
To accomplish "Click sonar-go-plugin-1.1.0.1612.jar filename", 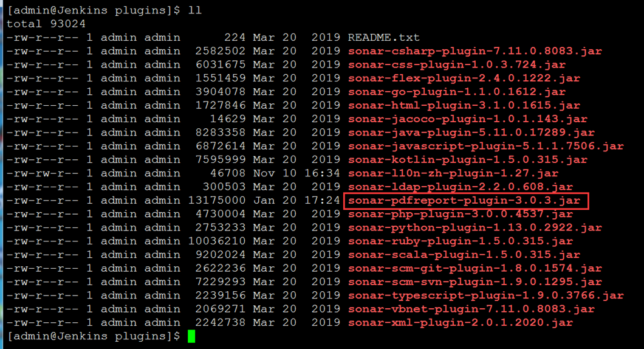I will click(x=457, y=92).
